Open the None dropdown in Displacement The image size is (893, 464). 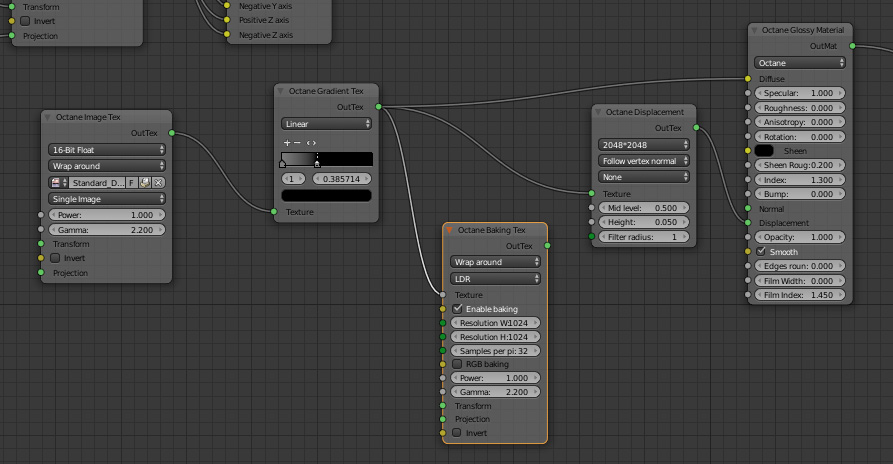click(644, 177)
